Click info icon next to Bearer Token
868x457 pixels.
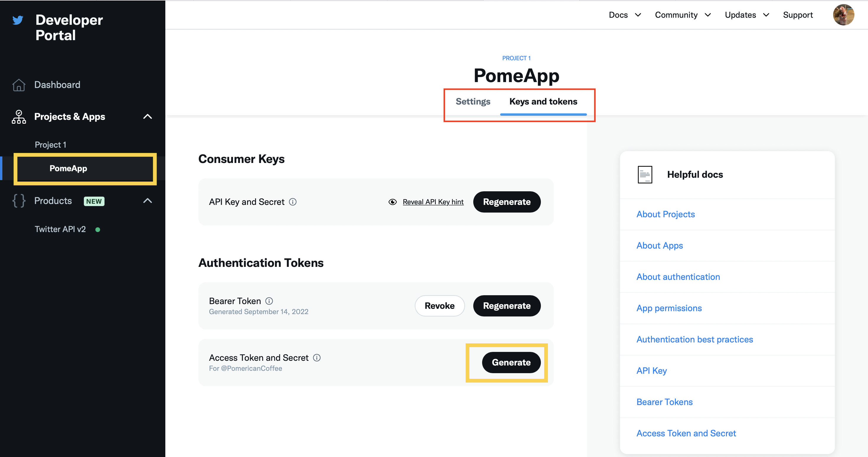pyautogui.click(x=269, y=301)
